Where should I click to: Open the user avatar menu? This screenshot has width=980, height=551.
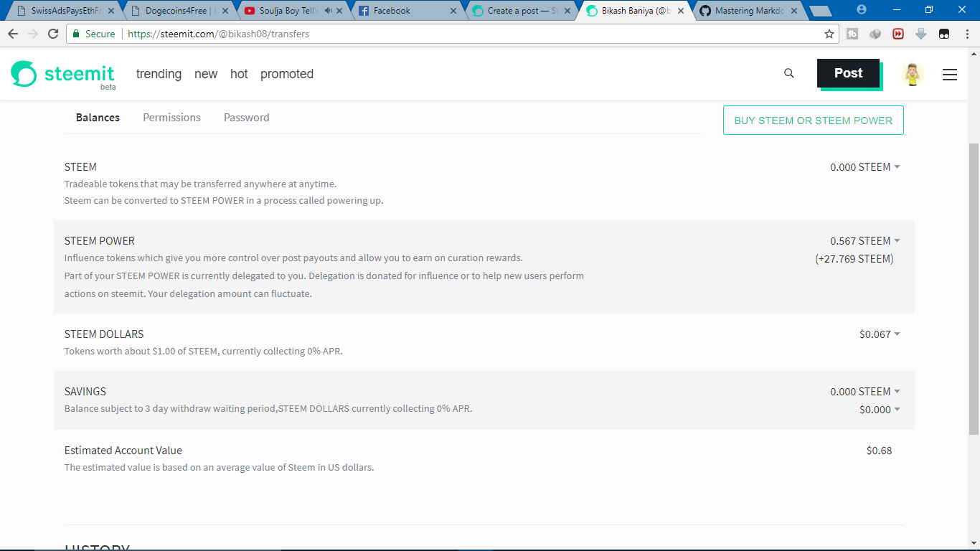[x=913, y=74]
